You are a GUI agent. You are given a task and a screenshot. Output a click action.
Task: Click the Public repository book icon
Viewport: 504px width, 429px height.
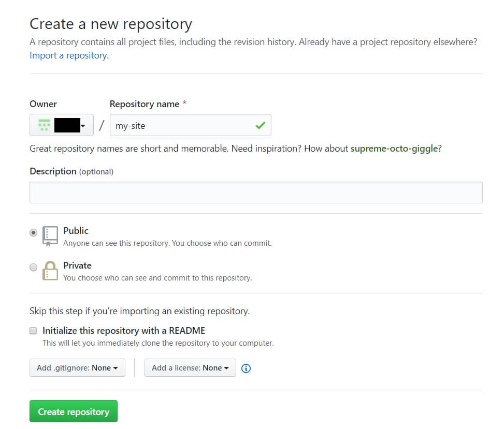coord(50,235)
